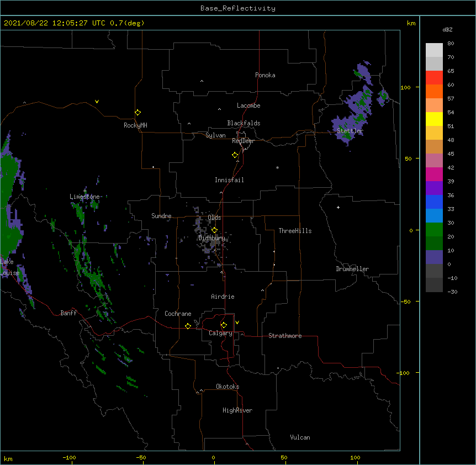
Task: Click the Banff label
Action: 68,313
